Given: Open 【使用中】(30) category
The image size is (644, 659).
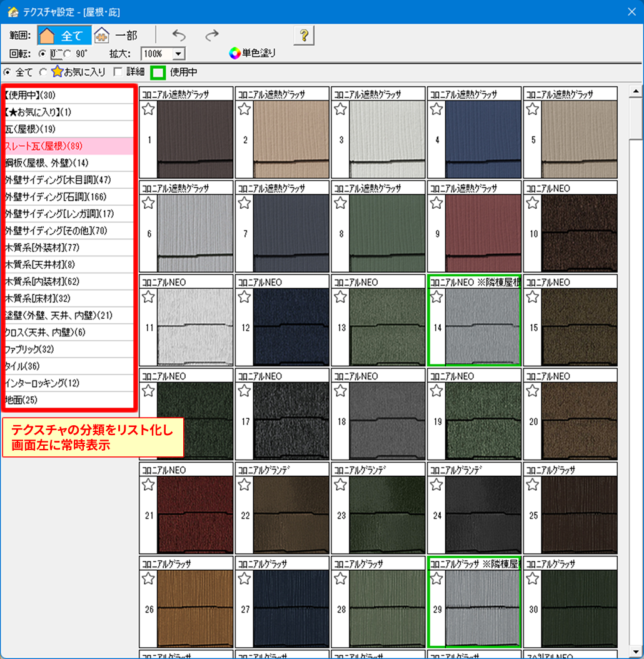Looking at the screenshot, I should 69,96.
